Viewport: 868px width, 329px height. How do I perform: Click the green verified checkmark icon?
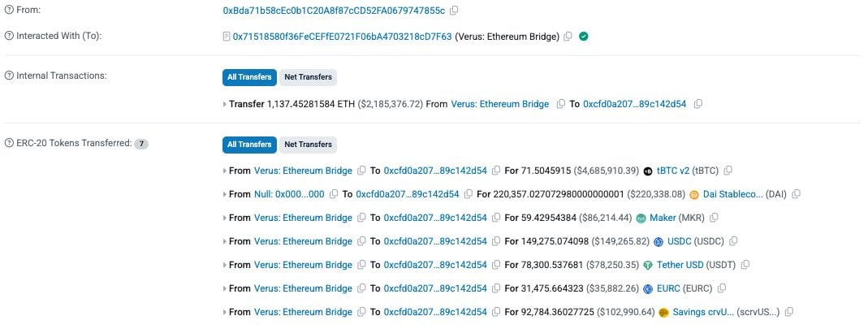(584, 37)
